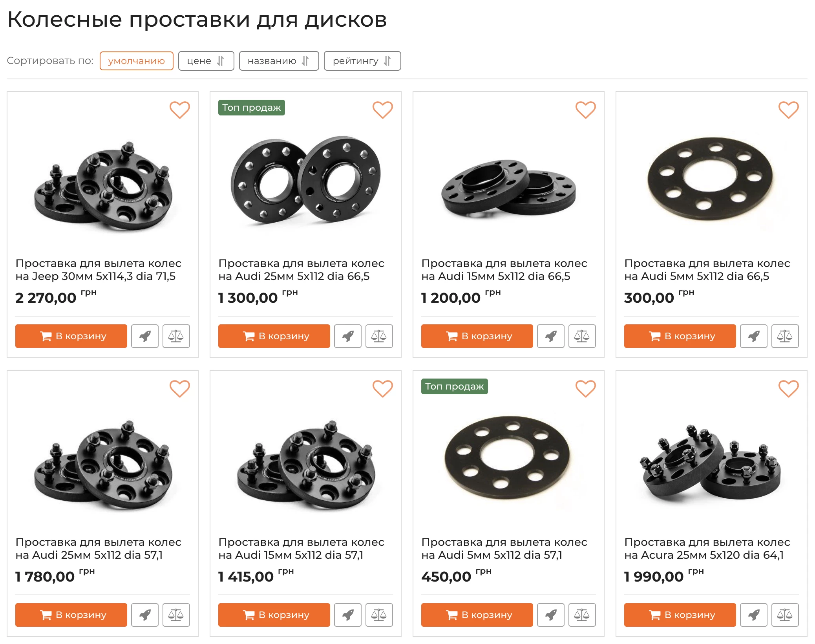This screenshot has height=644, width=815.
Task: Quick-buy rocket icon for Audi 25мм dia 66,5
Action: tap(348, 336)
